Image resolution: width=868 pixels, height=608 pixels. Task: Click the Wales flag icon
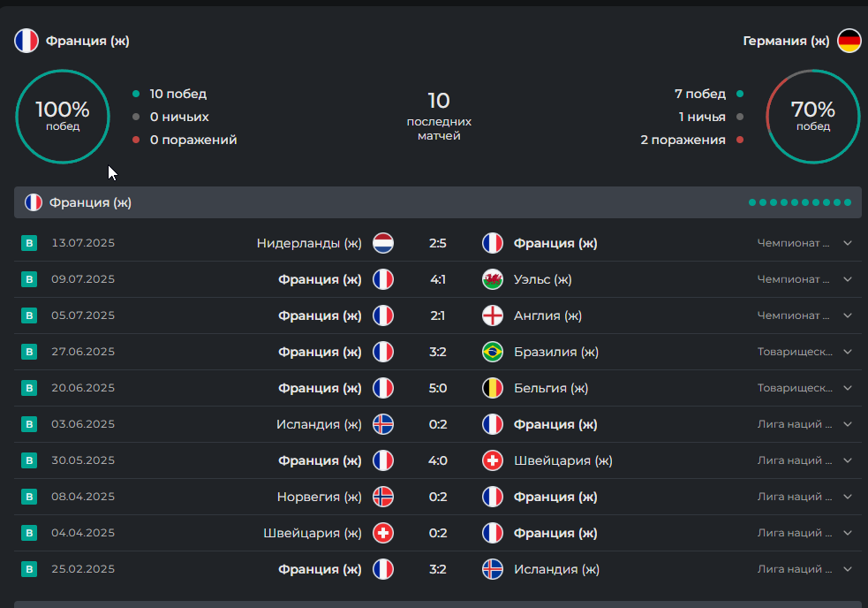[x=493, y=279]
